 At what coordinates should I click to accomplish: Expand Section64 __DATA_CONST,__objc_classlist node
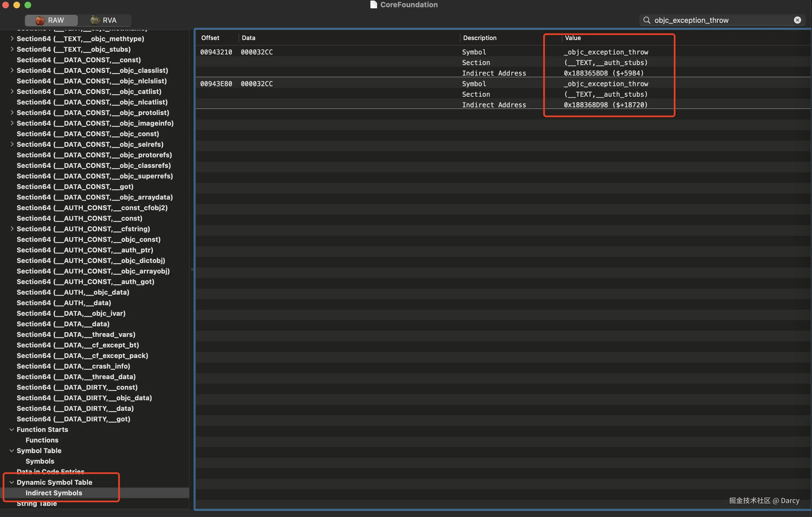12,70
